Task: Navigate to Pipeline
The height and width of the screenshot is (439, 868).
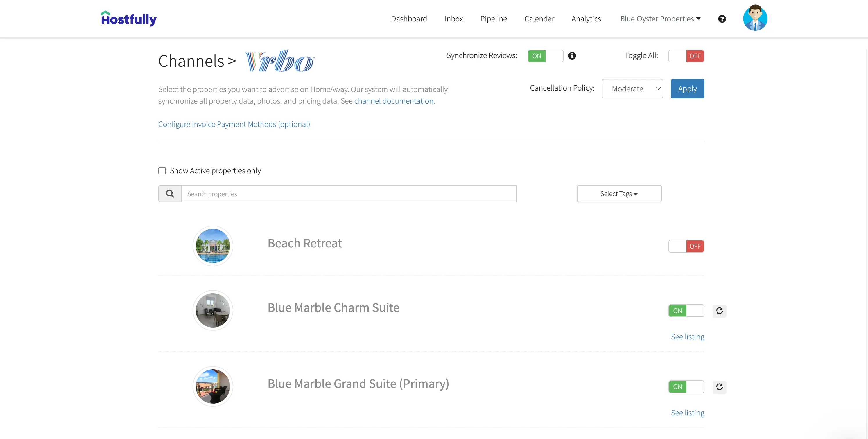Action: (x=493, y=19)
